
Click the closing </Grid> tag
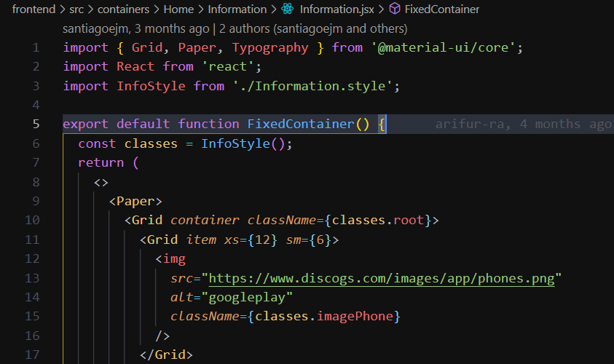click(166, 355)
